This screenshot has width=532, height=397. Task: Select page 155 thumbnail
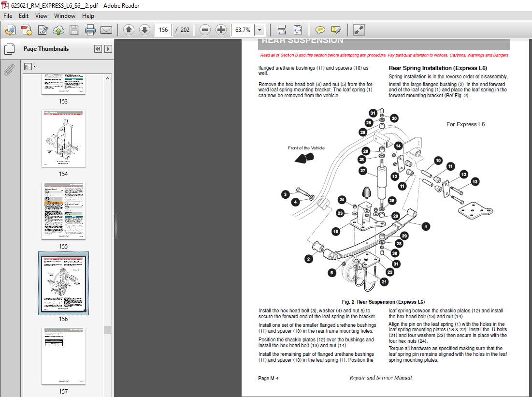pos(63,211)
